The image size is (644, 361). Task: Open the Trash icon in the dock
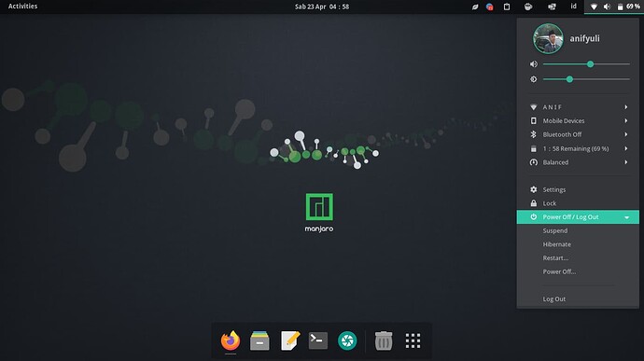click(x=384, y=340)
